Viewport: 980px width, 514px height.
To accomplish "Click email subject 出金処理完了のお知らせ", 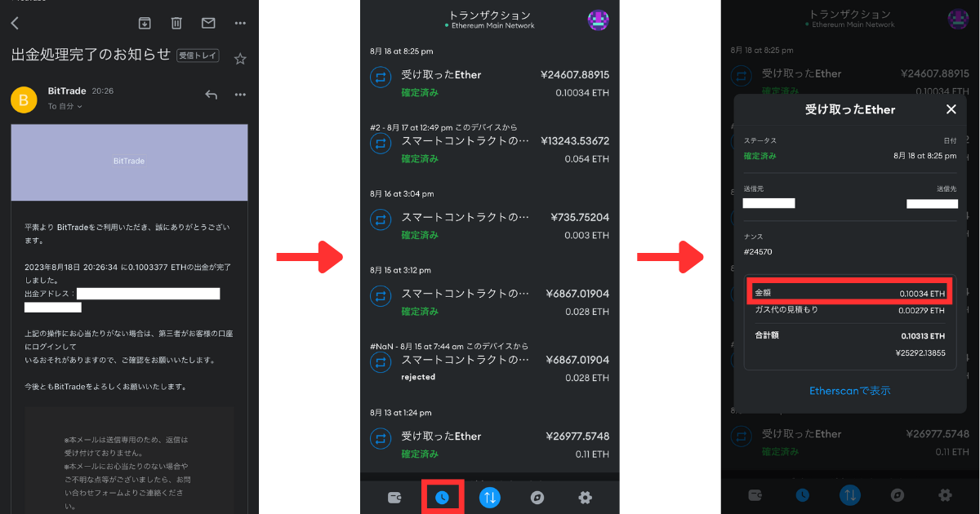I will pos(91,55).
